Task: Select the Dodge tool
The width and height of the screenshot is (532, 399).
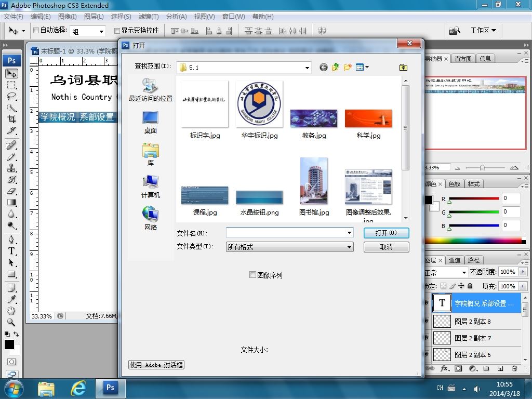Action: [11, 225]
